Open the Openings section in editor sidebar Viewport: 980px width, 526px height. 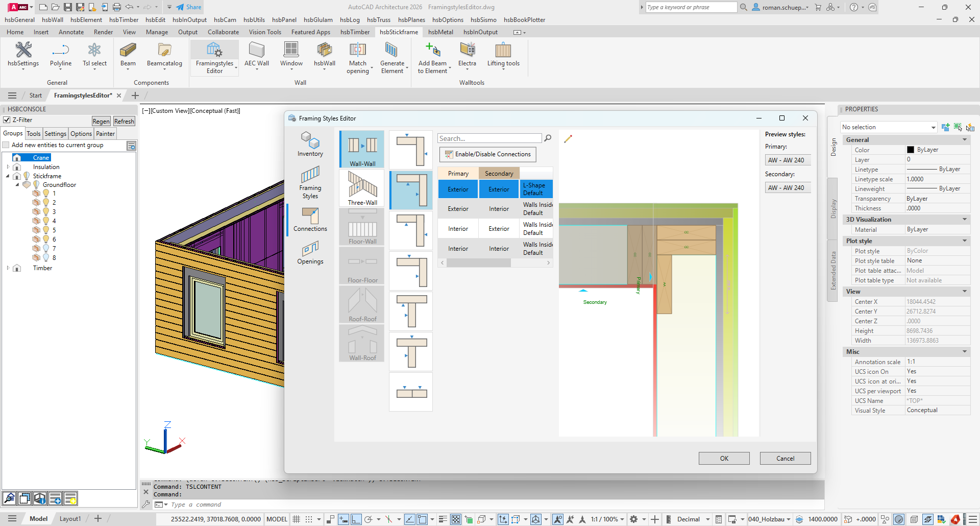(310, 253)
